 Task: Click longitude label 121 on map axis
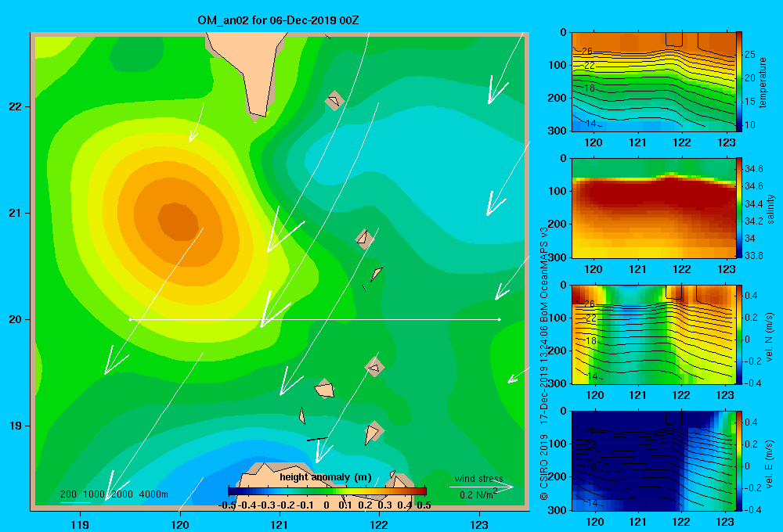point(280,524)
